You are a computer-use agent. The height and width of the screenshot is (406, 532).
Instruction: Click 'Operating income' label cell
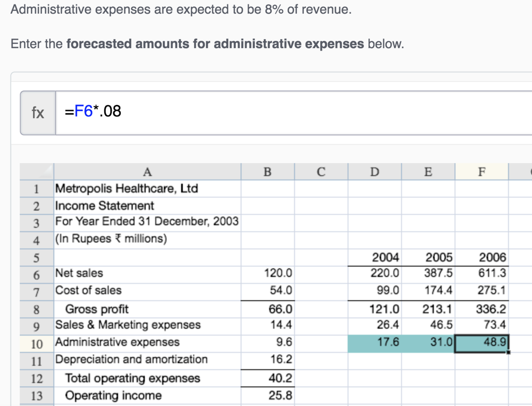point(147,396)
